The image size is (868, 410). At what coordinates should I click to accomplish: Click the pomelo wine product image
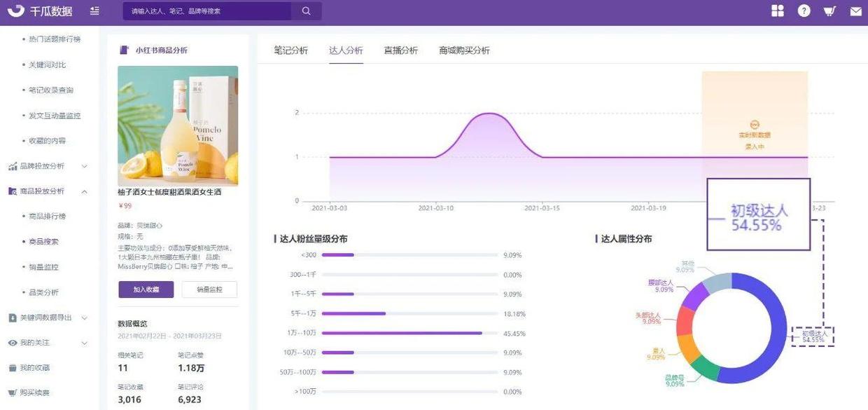(x=178, y=126)
